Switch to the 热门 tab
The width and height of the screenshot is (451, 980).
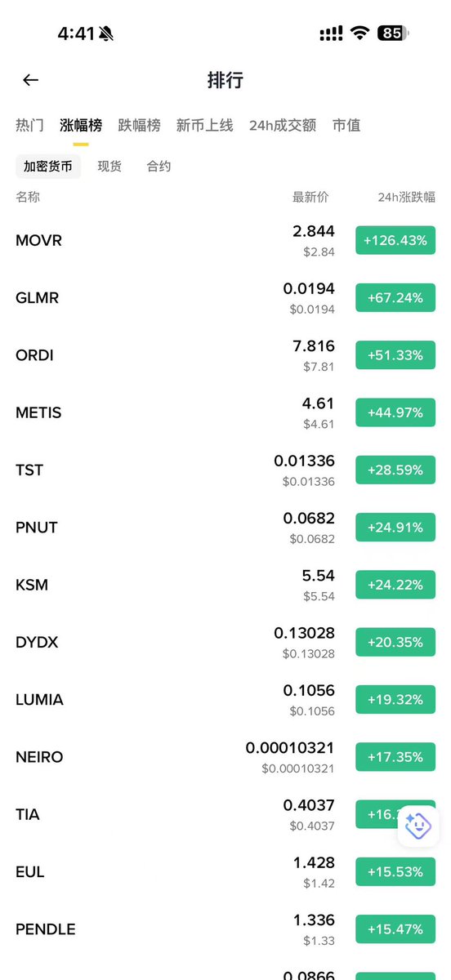click(x=29, y=126)
